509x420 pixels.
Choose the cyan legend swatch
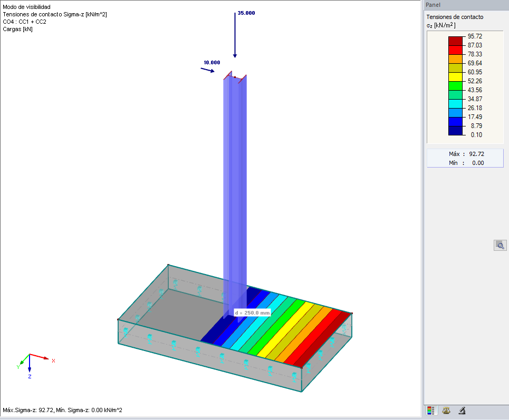[455, 104]
